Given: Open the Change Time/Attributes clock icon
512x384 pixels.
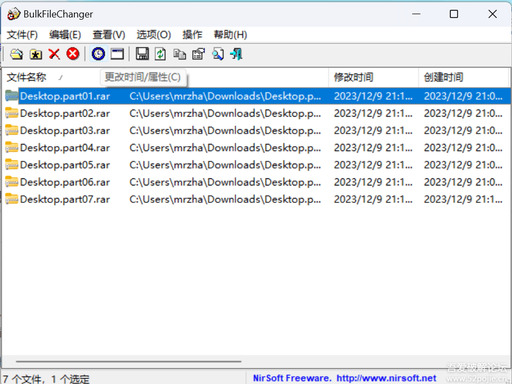Looking at the screenshot, I should point(98,54).
